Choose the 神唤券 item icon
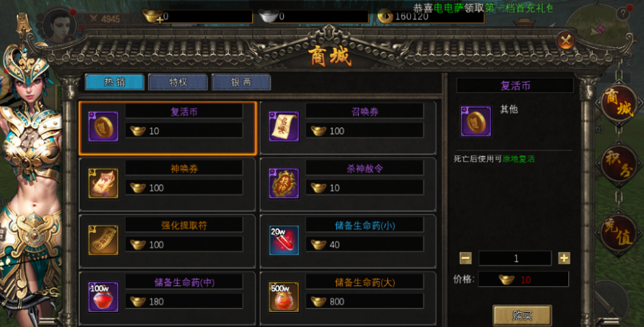 click(104, 183)
